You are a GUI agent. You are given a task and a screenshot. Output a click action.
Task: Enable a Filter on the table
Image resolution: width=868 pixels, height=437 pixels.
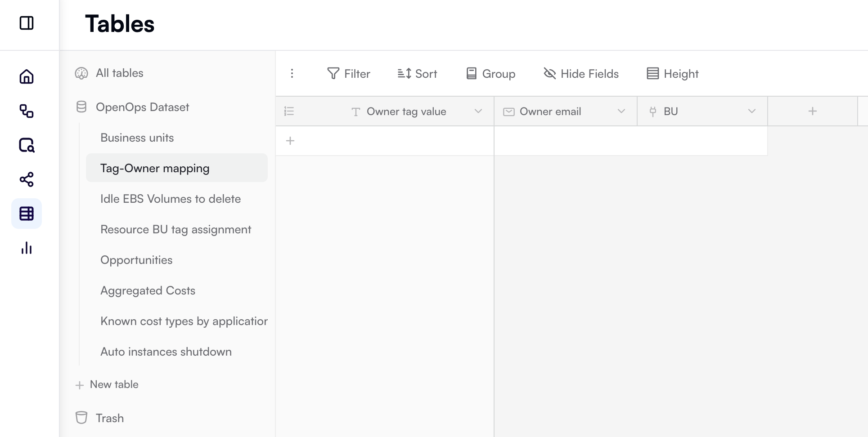pos(349,73)
